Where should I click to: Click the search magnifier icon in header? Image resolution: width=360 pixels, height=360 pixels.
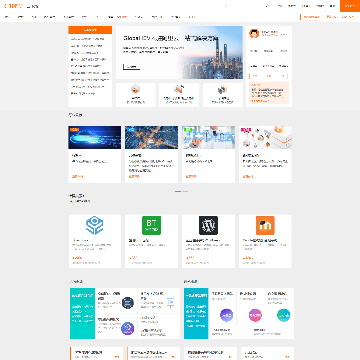point(267,6)
